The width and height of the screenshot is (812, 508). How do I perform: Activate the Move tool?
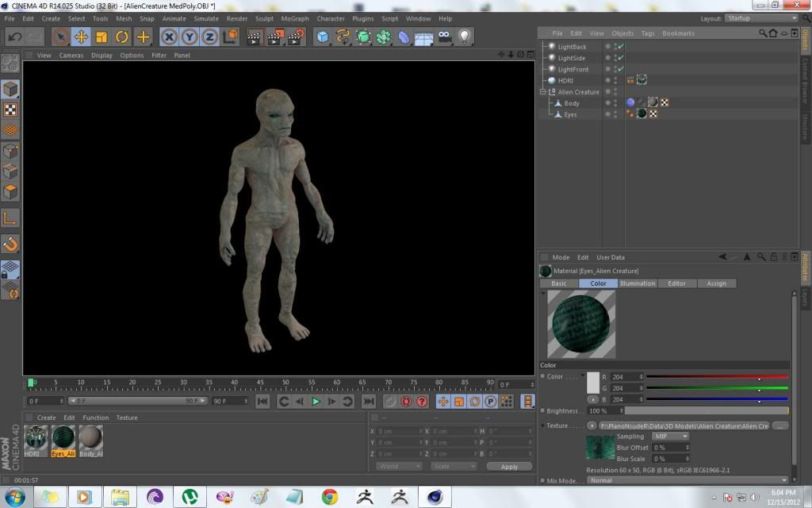coord(82,37)
